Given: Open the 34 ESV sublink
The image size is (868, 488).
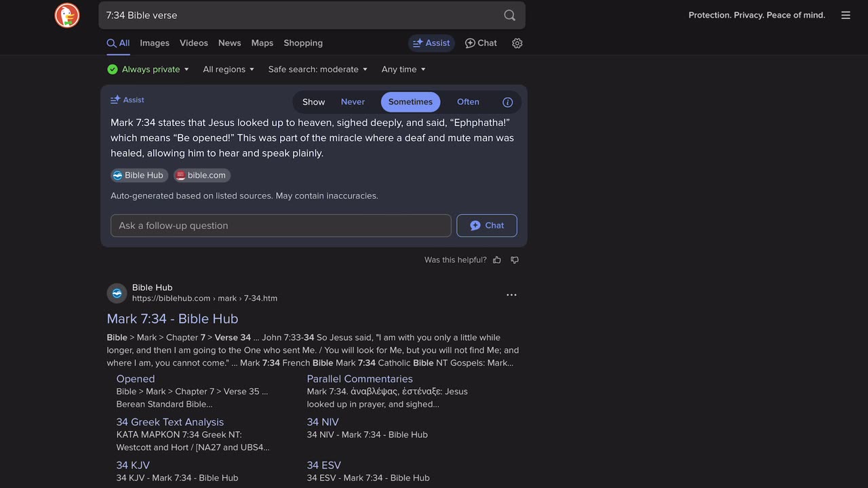Looking at the screenshot, I should [324, 466].
